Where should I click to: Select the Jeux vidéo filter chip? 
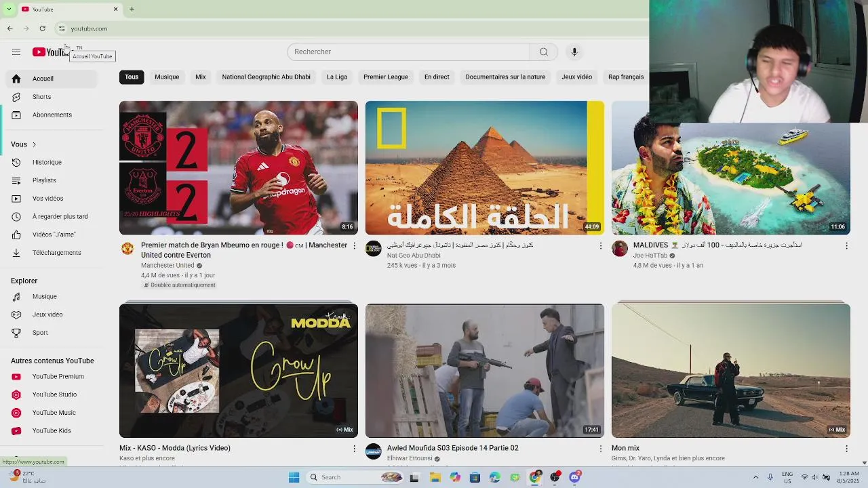pyautogui.click(x=577, y=77)
